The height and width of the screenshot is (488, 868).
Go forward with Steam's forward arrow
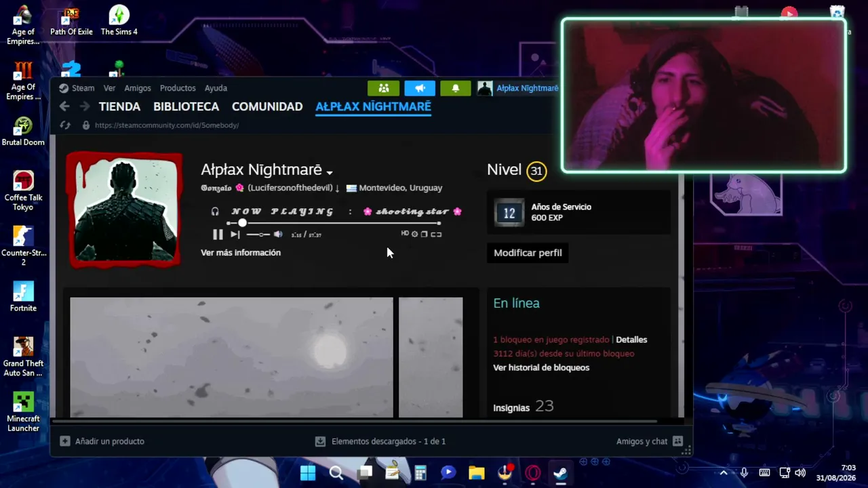(84, 106)
